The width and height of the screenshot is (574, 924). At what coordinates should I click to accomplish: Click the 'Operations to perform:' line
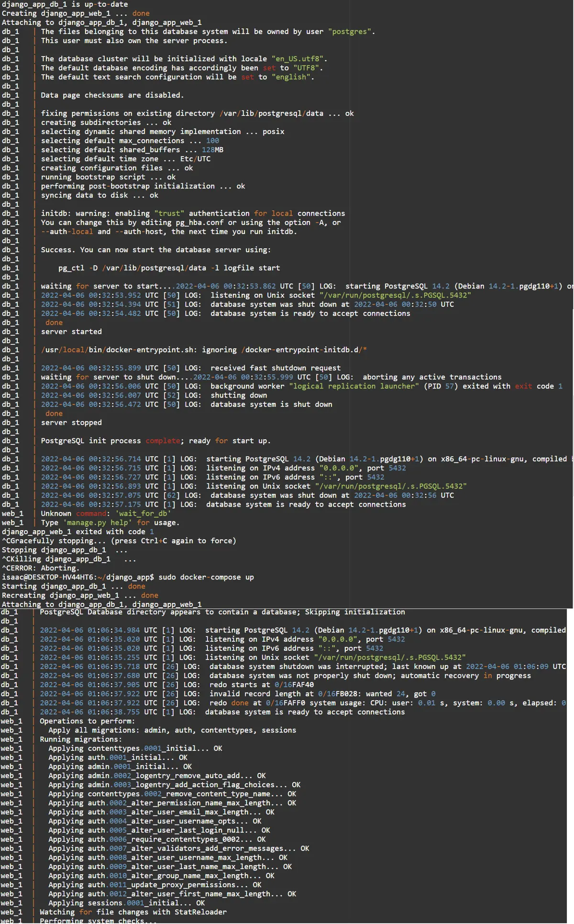[x=87, y=721]
